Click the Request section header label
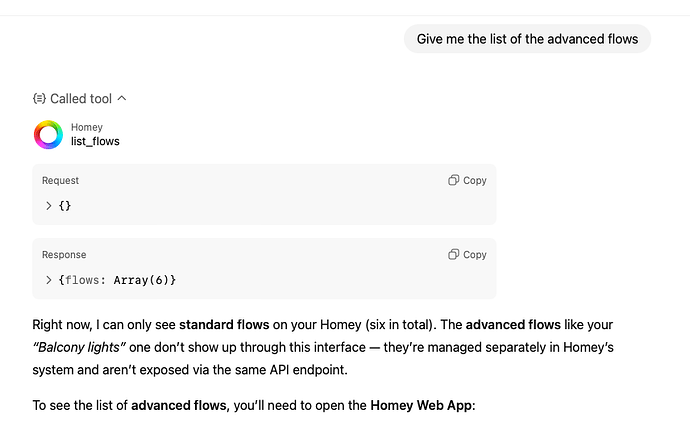This screenshot has width=690, height=425. tap(60, 181)
